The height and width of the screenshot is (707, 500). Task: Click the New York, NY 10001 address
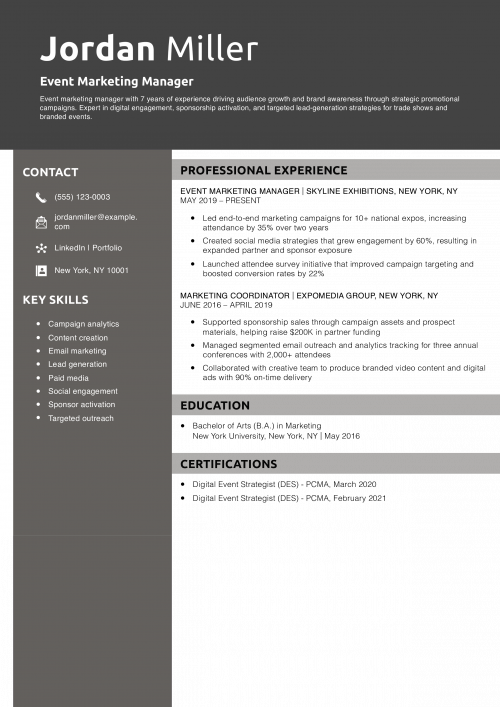[92, 271]
